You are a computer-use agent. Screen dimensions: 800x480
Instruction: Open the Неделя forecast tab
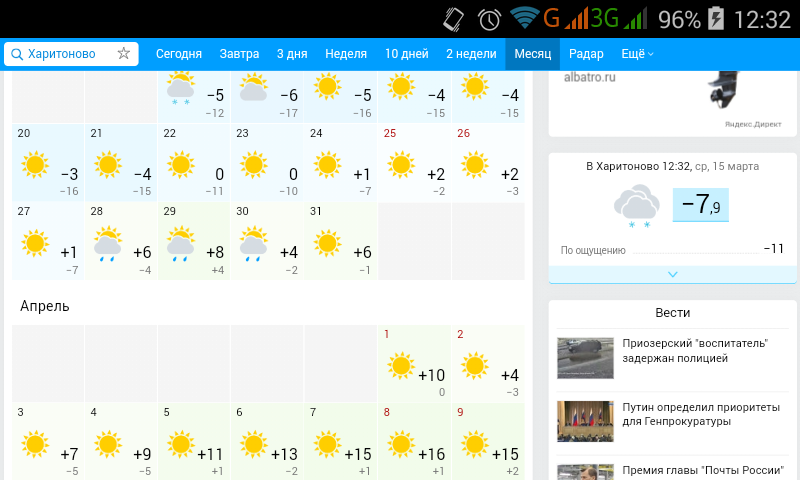coord(346,54)
